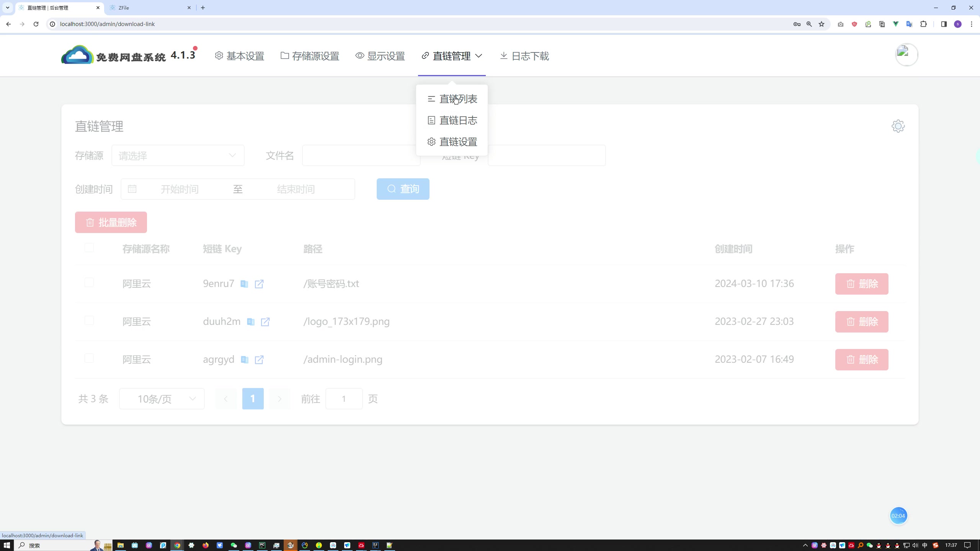The height and width of the screenshot is (551, 980).
Task: Delete the agrgyd link row
Action: (x=862, y=360)
